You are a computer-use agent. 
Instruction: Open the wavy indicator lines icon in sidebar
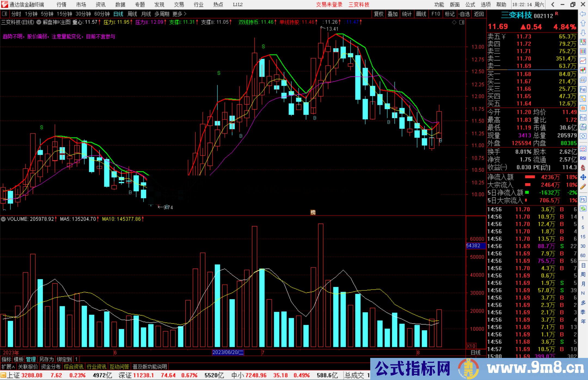[x=583, y=149]
